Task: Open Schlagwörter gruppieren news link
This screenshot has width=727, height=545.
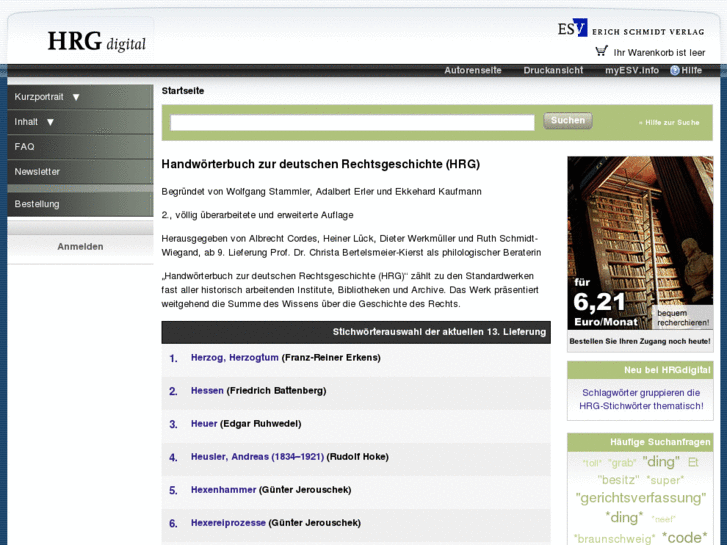Action: [x=641, y=399]
